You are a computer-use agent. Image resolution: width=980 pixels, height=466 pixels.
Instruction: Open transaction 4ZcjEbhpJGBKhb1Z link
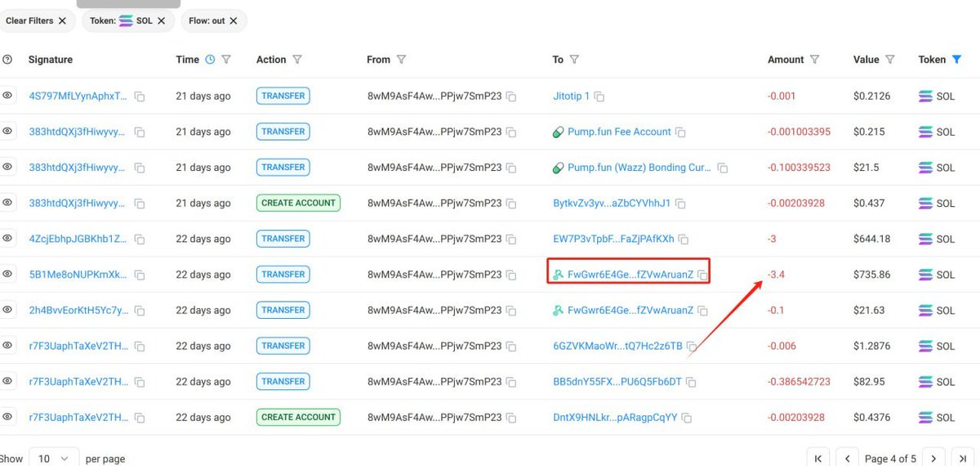pos(78,240)
